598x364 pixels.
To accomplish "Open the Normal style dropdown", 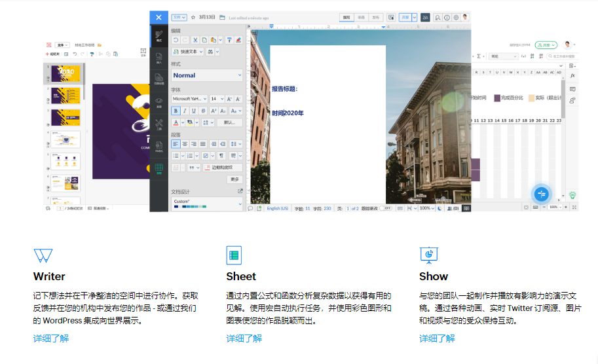I will point(207,75).
